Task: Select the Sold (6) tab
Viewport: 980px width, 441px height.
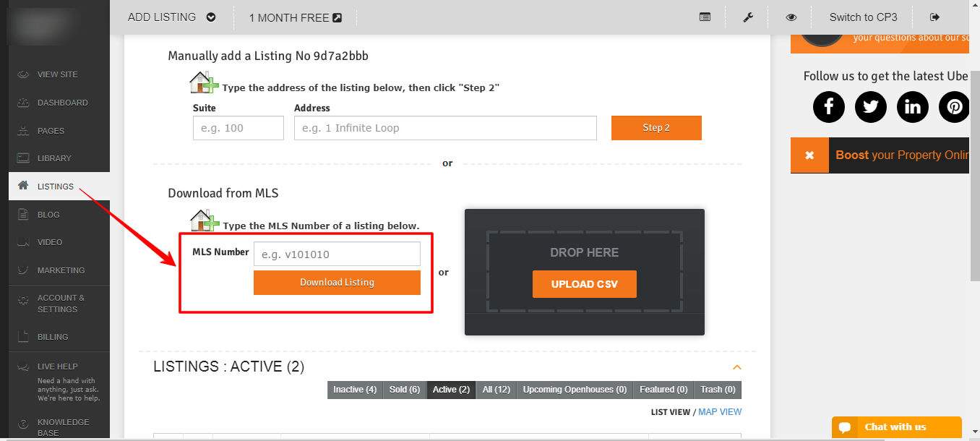Action: [x=405, y=390]
